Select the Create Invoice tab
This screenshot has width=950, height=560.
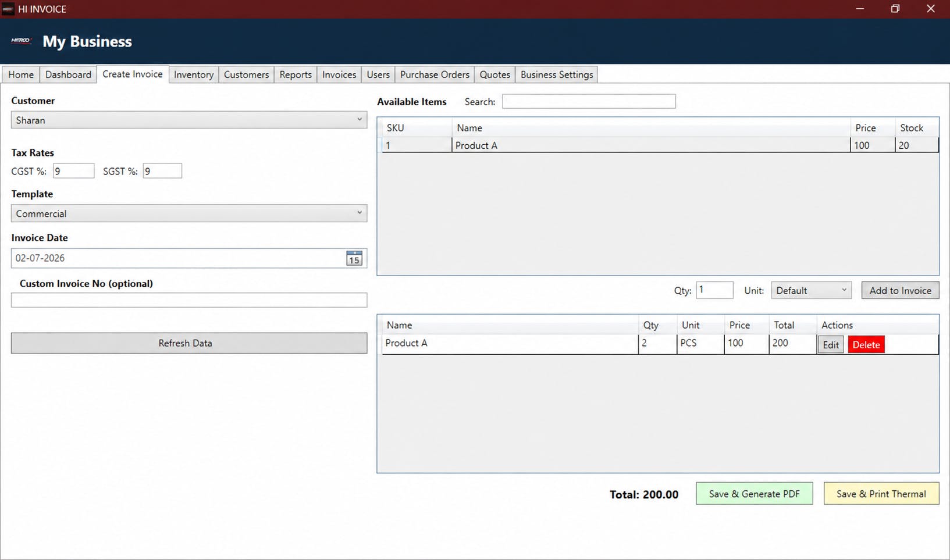coord(133,74)
